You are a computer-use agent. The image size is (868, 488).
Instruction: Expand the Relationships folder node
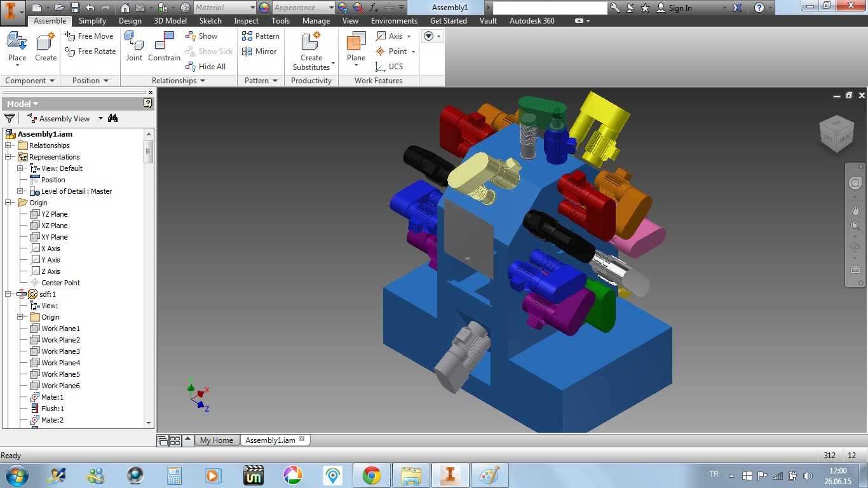click(8, 146)
